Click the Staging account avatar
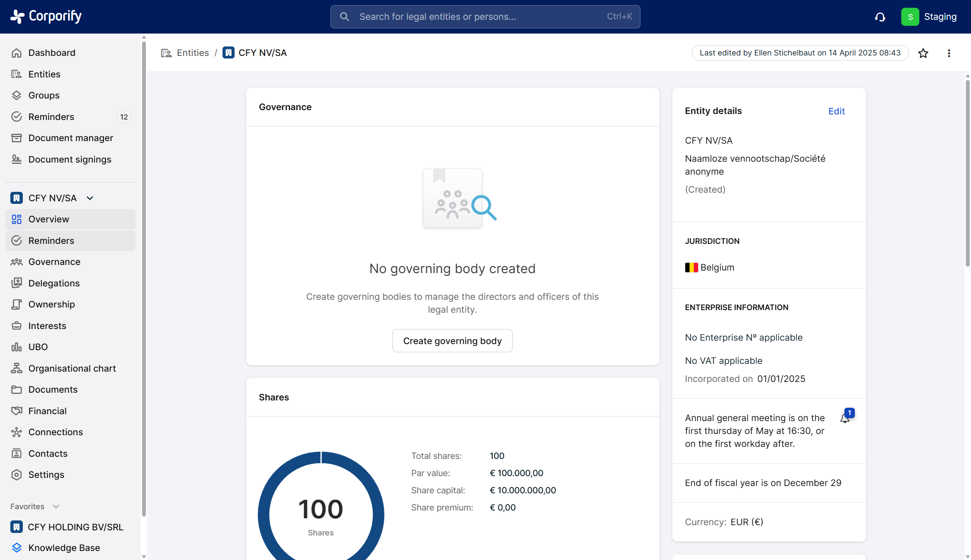Viewport: 971px width, 560px height. tap(910, 17)
